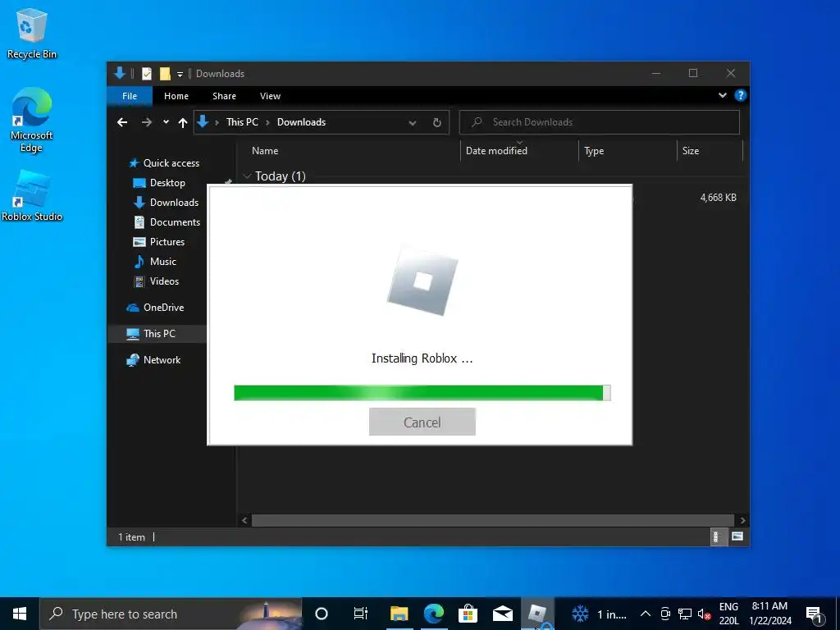Switch to Large icons view icon
Image resolution: width=840 pixels, height=630 pixels.
(x=737, y=536)
